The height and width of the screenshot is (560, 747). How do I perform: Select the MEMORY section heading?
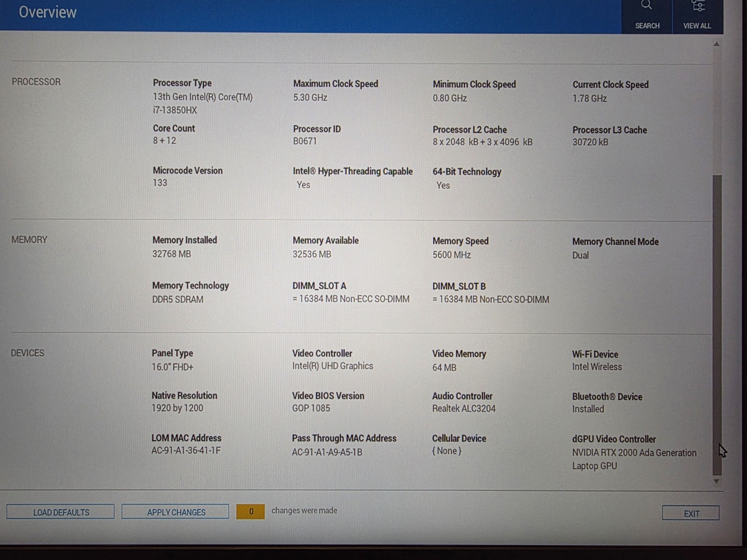click(29, 239)
